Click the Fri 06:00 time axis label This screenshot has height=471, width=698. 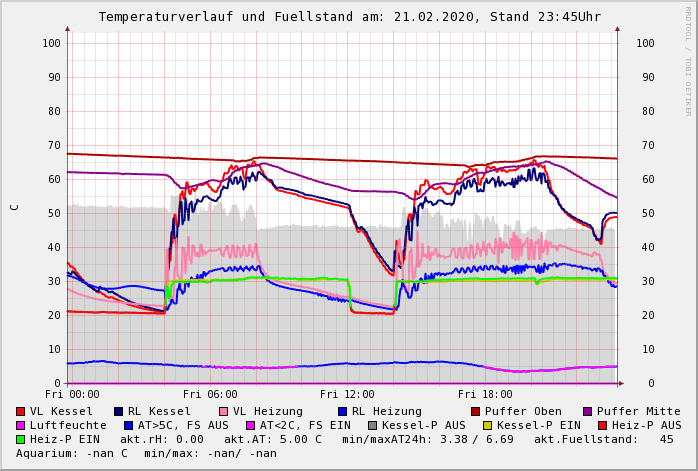click(210, 395)
